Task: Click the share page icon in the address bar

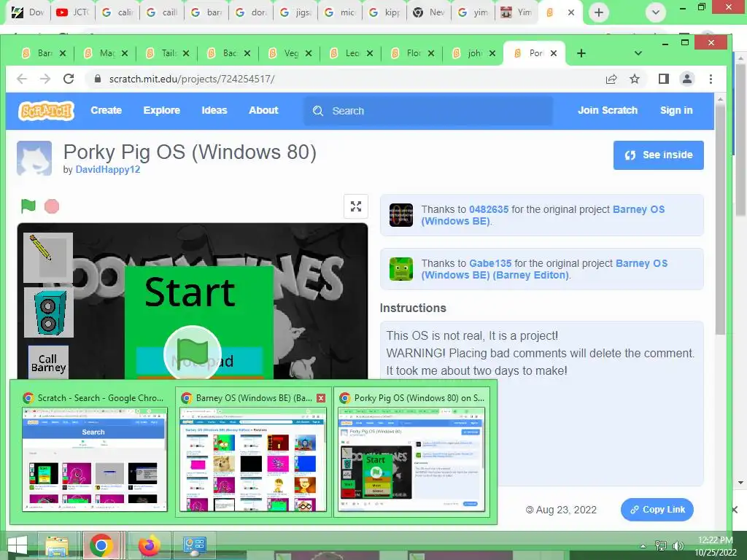Action: (x=611, y=79)
